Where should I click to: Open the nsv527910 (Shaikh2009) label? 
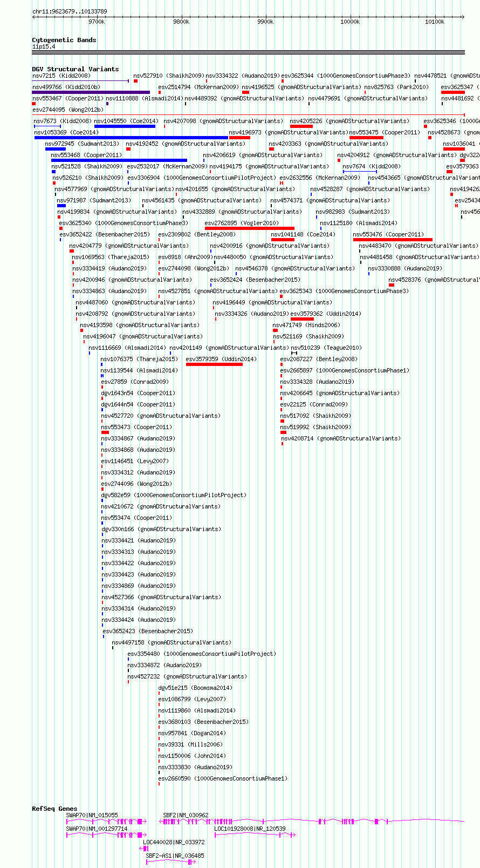pyautogui.click(x=169, y=76)
